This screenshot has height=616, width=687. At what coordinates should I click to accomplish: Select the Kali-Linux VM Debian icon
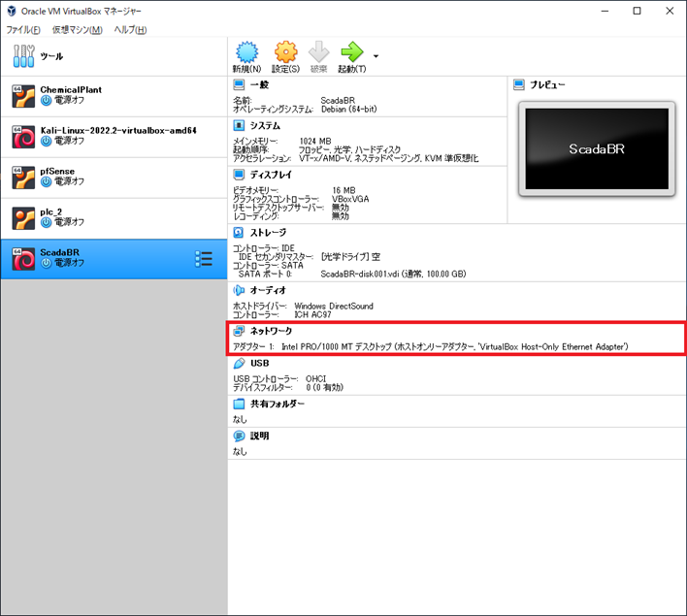pyautogui.click(x=23, y=137)
